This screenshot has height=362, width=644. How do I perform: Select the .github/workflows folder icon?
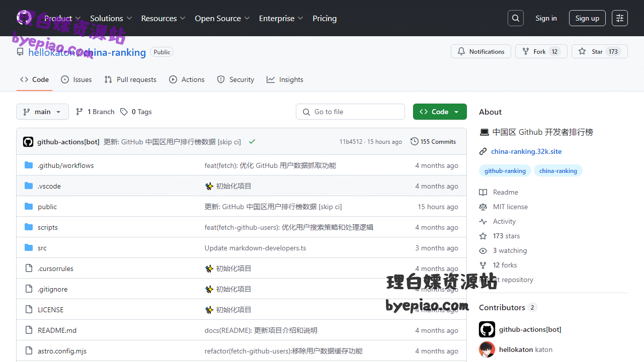click(x=29, y=165)
